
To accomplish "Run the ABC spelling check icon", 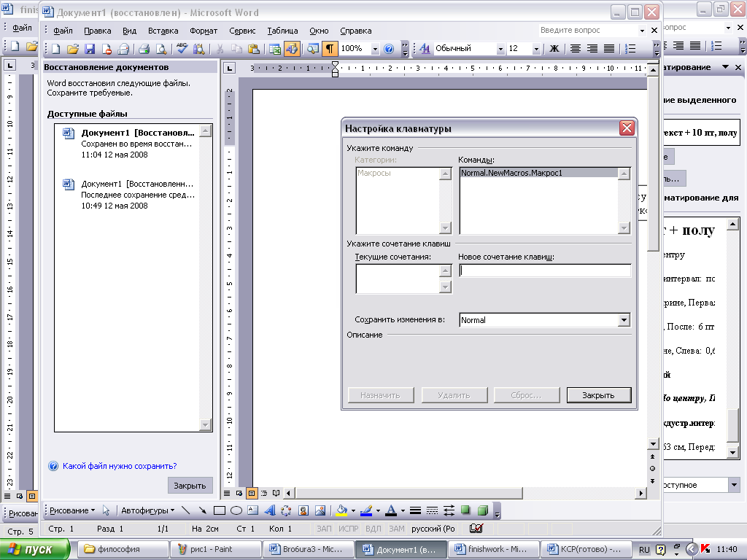I will click(x=182, y=49).
